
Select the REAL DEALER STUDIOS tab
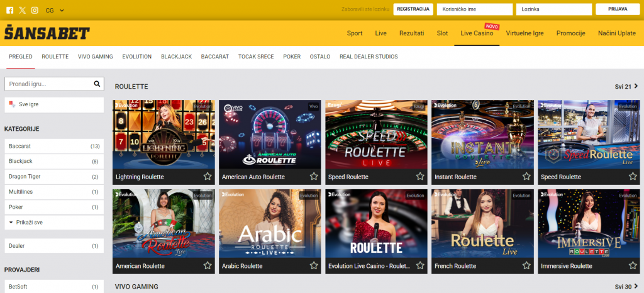point(369,57)
